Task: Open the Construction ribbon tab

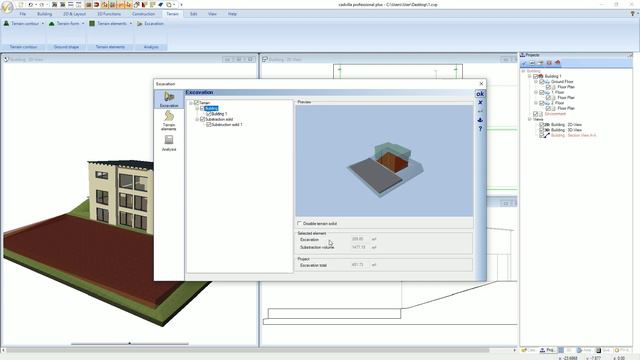Action: click(143, 14)
